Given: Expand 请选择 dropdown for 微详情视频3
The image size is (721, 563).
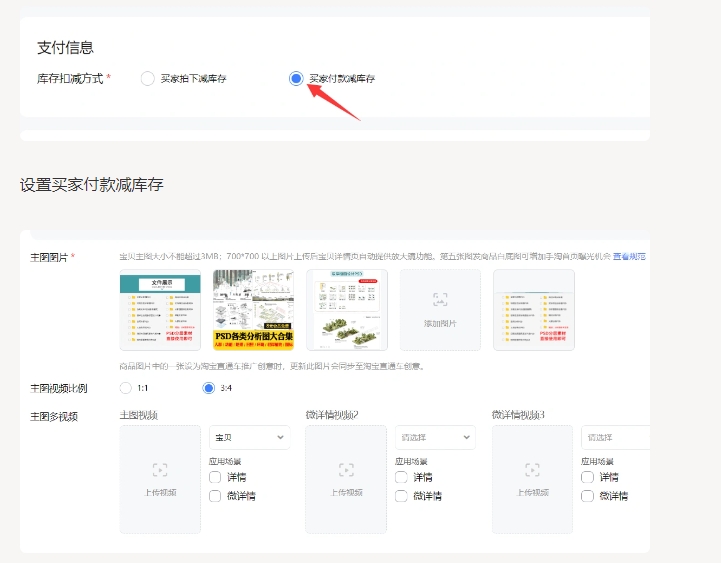Looking at the screenshot, I should coord(615,437).
